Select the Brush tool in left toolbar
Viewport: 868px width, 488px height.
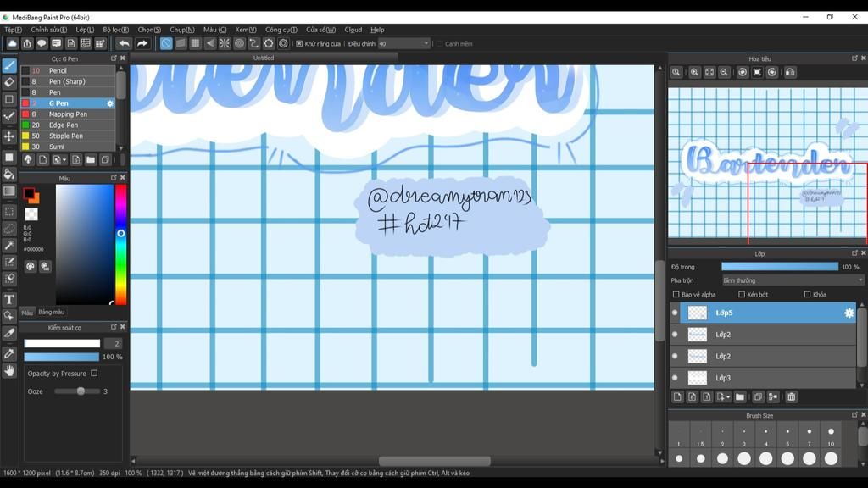[x=9, y=66]
